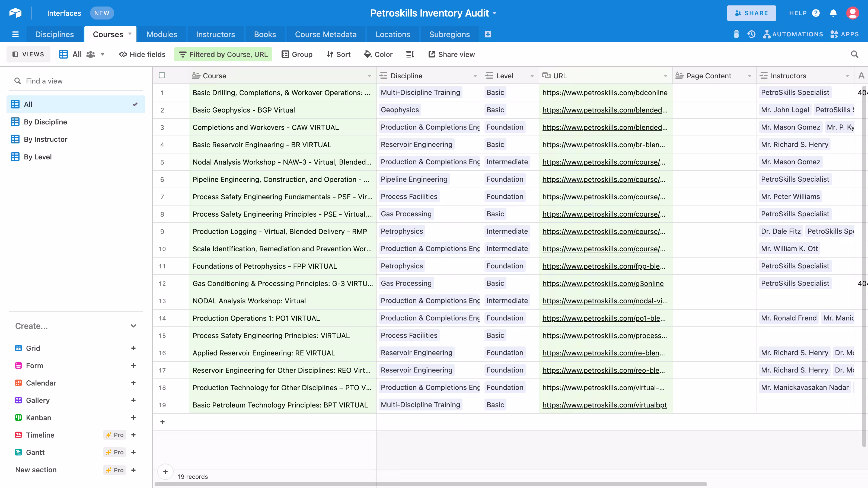
Task: Click the search magnifier icon at right
Action: point(854,54)
